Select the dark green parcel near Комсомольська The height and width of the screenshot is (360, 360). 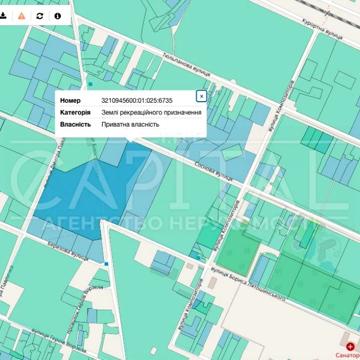pos(238,252)
